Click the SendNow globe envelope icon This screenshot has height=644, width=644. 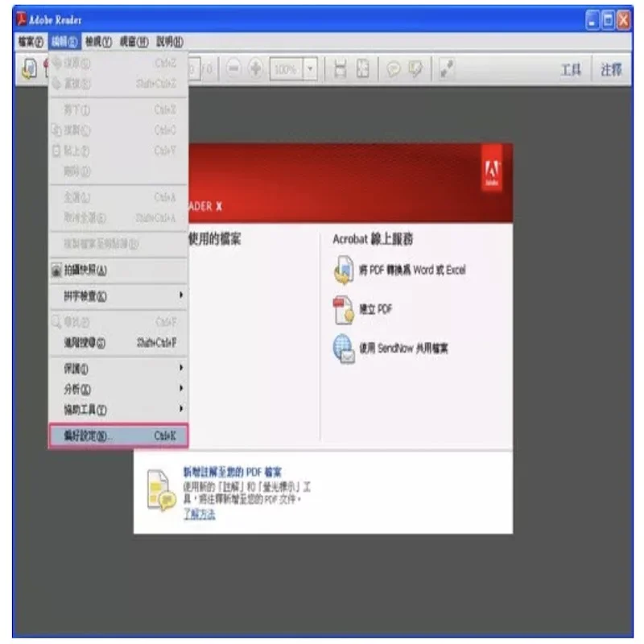[x=344, y=349]
